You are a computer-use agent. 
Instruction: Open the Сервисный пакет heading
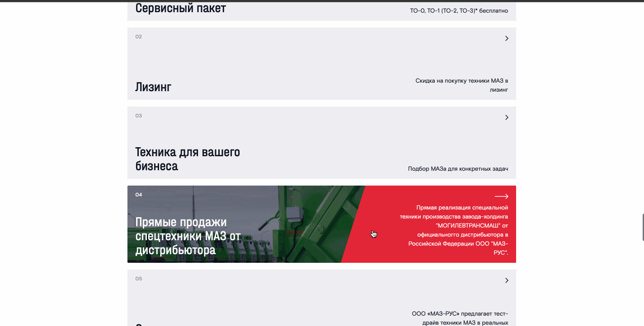pyautogui.click(x=180, y=8)
